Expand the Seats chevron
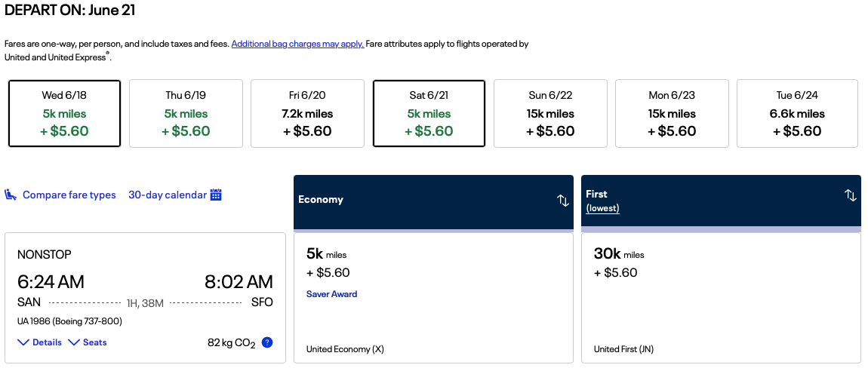This screenshot has height=368, width=868. point(74,342)
